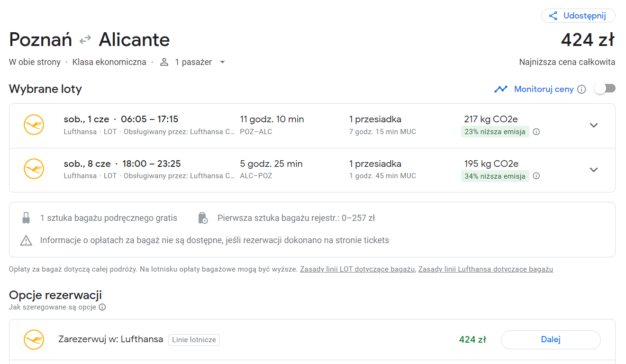The image size is (626, 364).
Task: Click the warning triangle icon
Action: (26, 240)
